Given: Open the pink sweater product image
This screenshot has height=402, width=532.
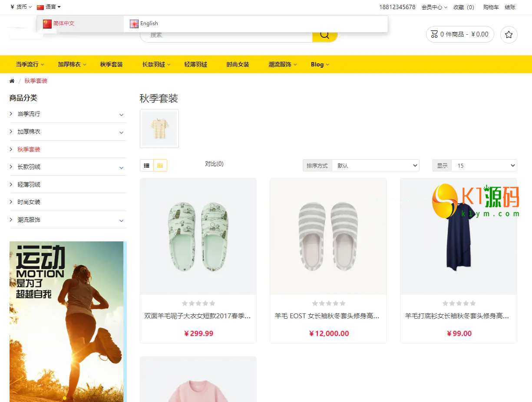Looking at the screenshot, I should tap(198, 379).
